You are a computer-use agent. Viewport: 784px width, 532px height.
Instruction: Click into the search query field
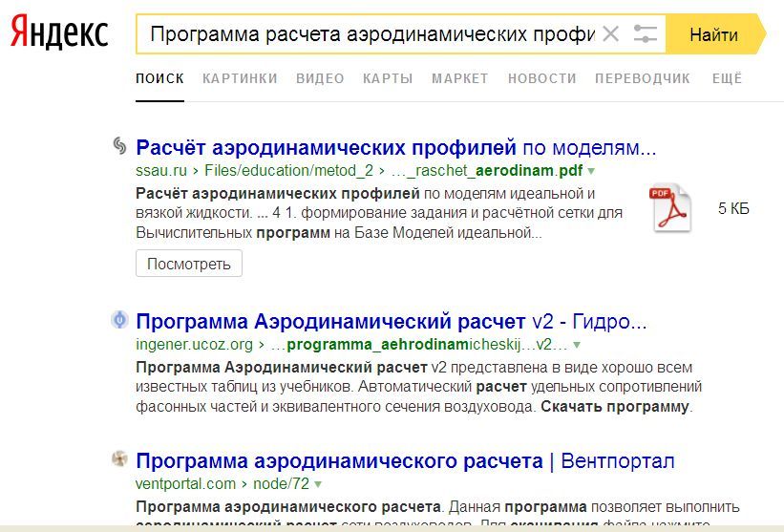pos(372,34)
